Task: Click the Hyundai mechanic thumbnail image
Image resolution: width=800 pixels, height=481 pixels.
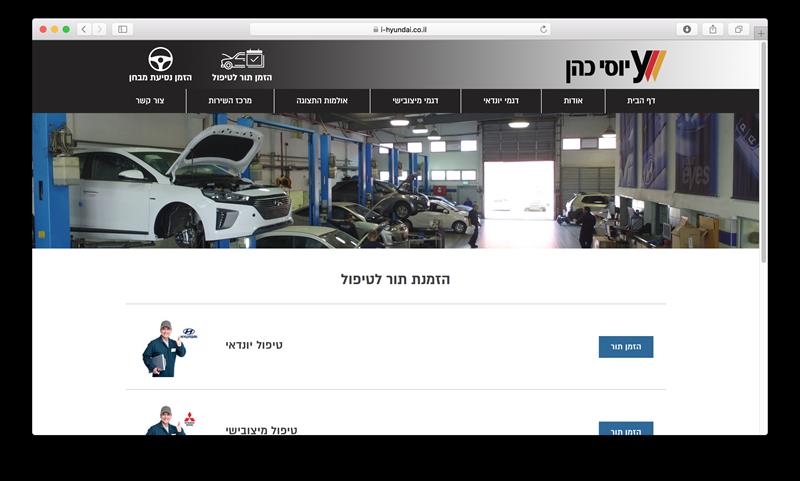Action: [x=169, y=348]
